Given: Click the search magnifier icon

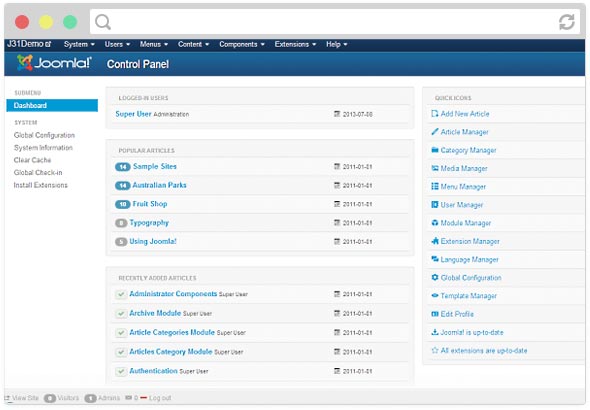Looking at the screenshot, I should pyautogui.click(x=103, y=22).
